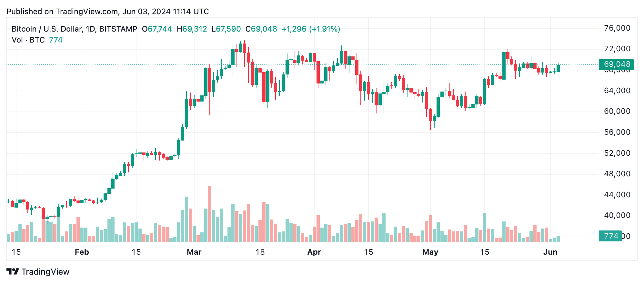Select the Bitcoin / U.S. Dollar symbol title
The height and width of the screenshot is (283, 644).
coord(74,29)
